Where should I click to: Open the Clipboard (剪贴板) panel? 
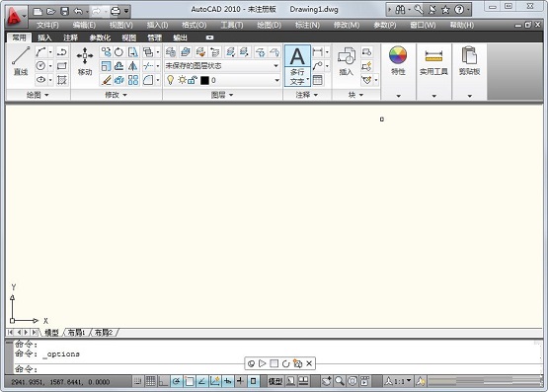pyautogui.click(x=469, y=61)
